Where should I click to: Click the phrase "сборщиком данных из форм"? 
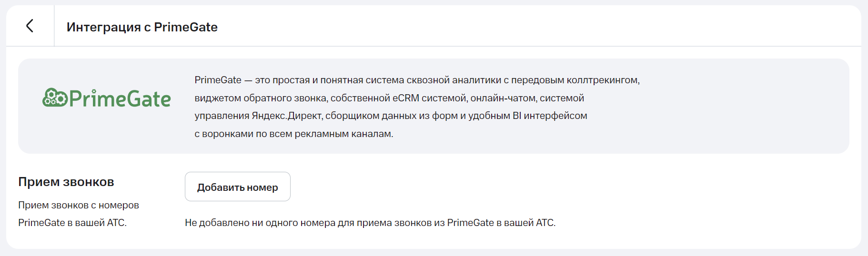[378, 116]
